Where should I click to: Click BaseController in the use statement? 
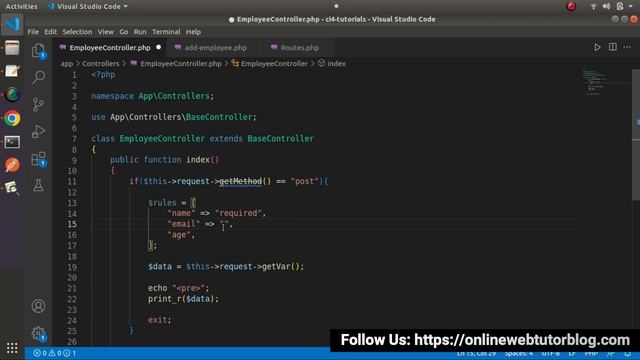[218, 117]
